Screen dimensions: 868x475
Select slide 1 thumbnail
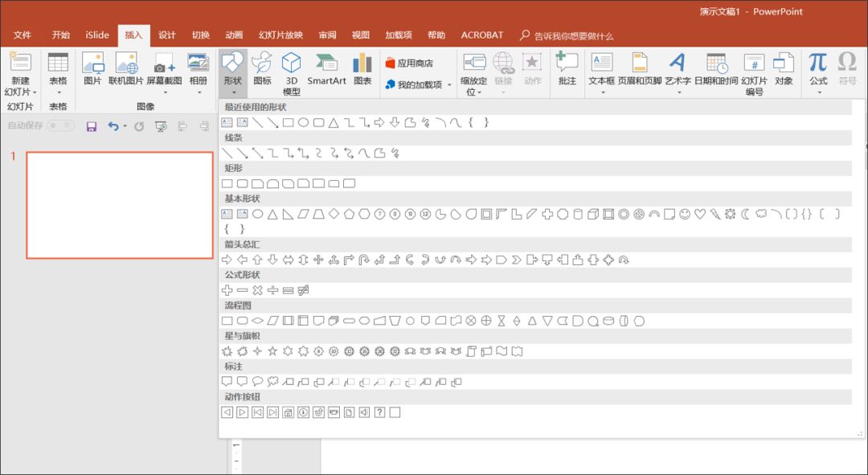[119, 205]
